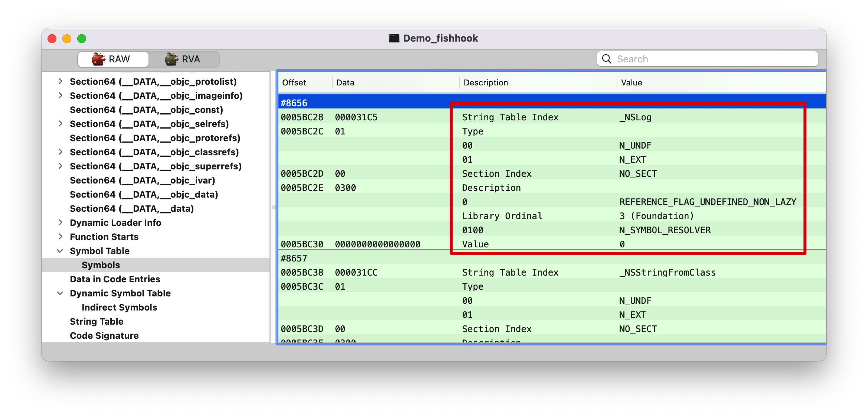
Task: Click the terminal icon beside Demo_fishhook title
Action: (x=394, y=38)
